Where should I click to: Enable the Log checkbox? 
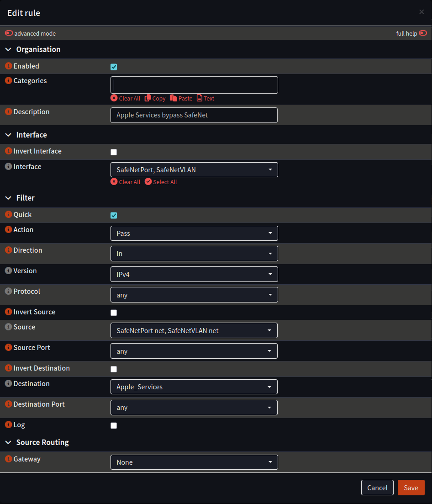pos(114,425)
